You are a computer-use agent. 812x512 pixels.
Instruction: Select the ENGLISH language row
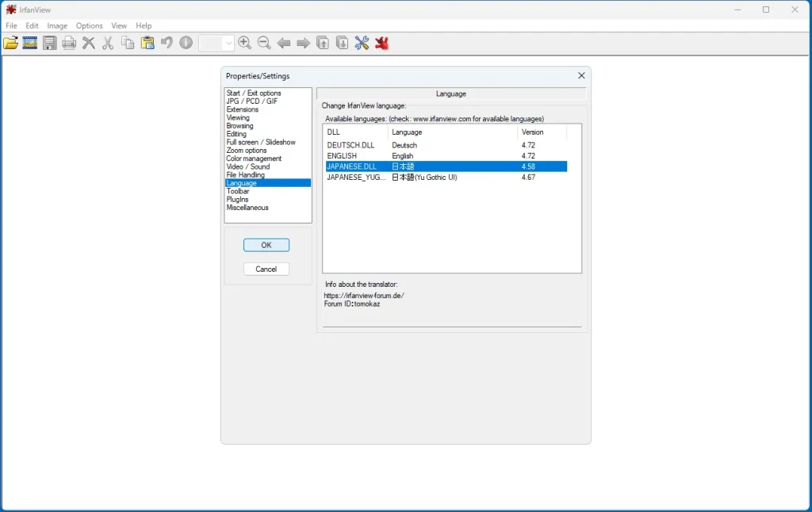click(446, 156)
